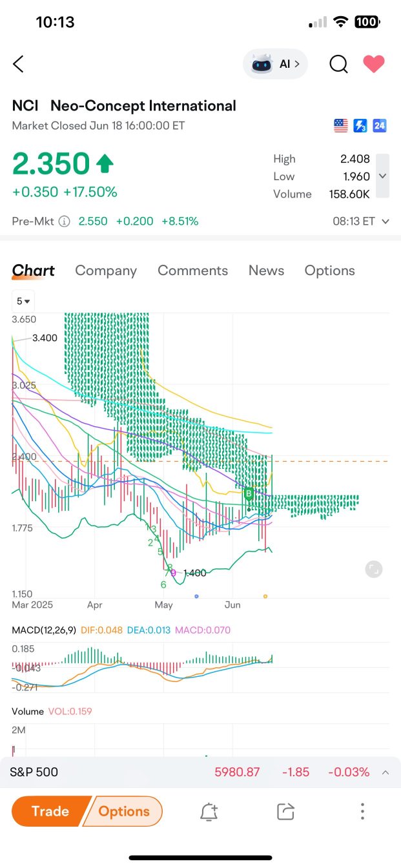Tap the Options button beside Trade
401x868 pixels.
124,811
